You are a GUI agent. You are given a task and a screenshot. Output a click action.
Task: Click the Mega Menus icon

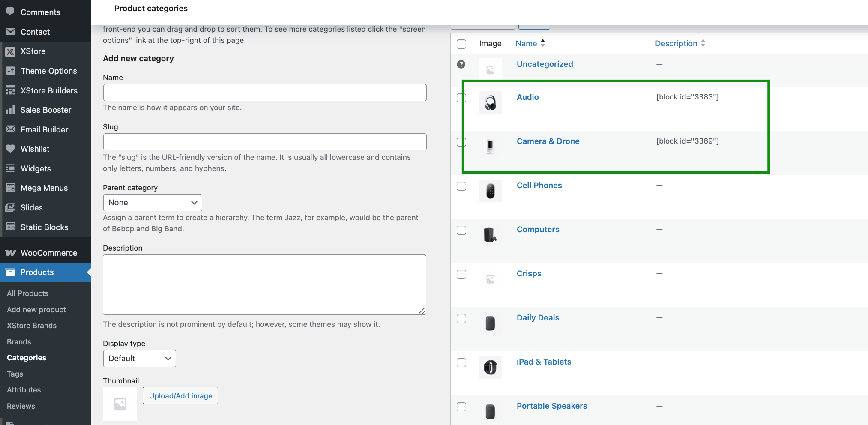10,188
